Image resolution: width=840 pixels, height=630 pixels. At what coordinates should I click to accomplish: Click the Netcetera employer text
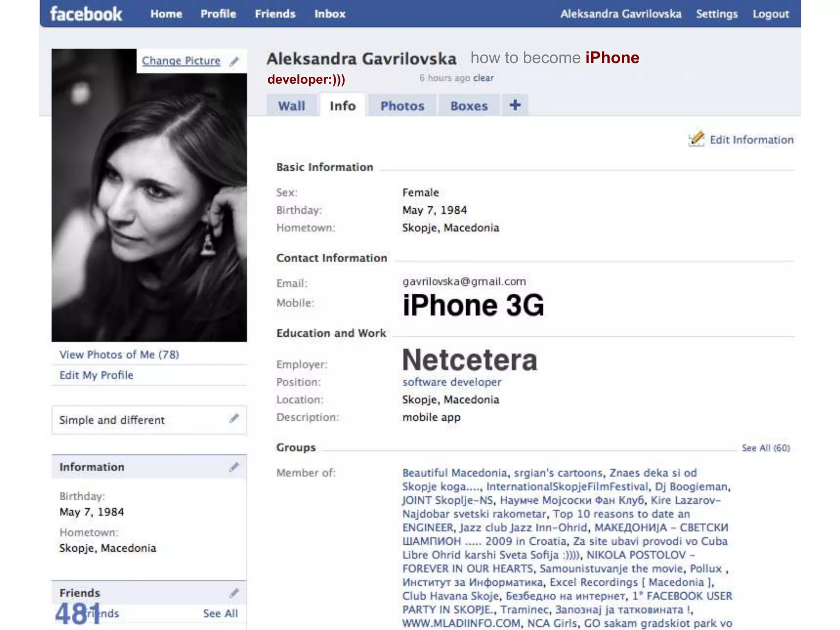(470, 360)
